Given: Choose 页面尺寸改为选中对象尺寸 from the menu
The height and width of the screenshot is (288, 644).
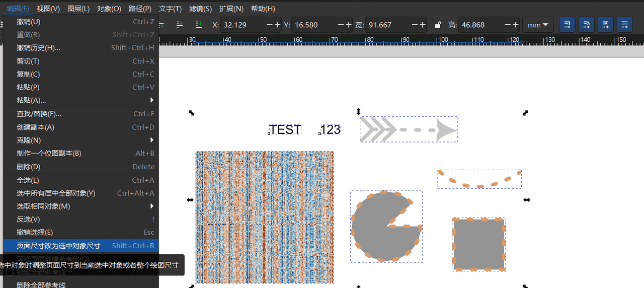Looking at the screenshot, I should [80, 246].
